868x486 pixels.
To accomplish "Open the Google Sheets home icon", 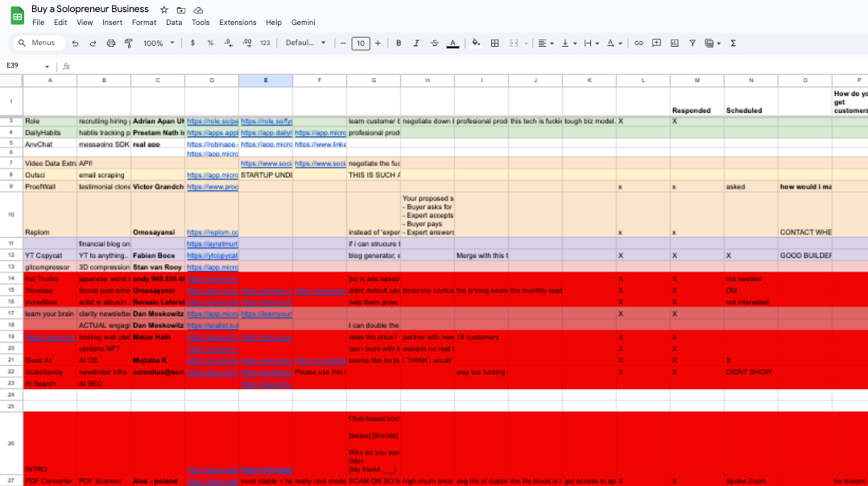I will (17, 15).
